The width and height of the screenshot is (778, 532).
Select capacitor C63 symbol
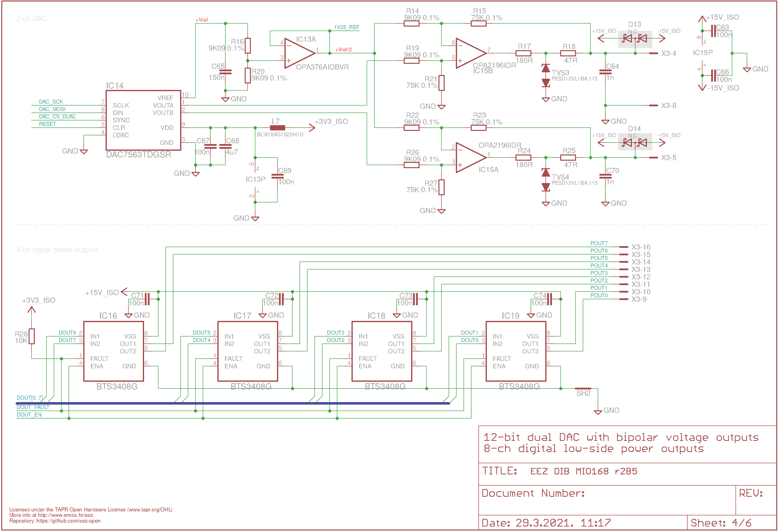713,31
